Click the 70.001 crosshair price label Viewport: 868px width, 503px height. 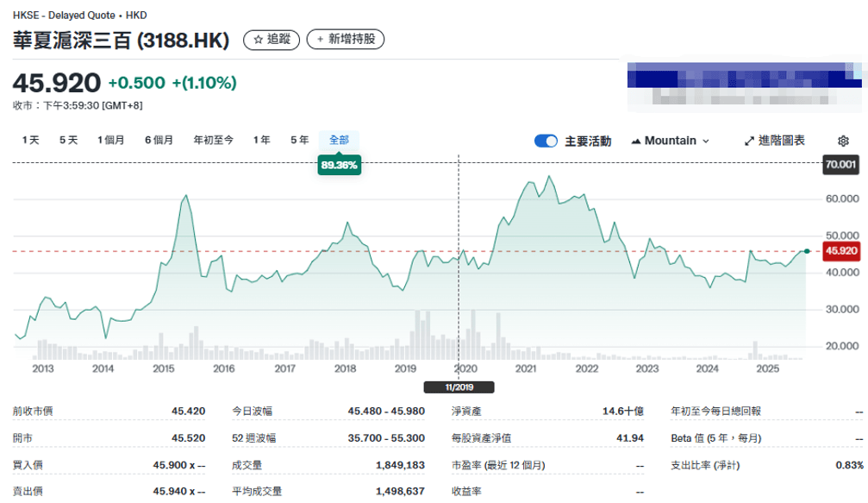[x=840, y=165]
